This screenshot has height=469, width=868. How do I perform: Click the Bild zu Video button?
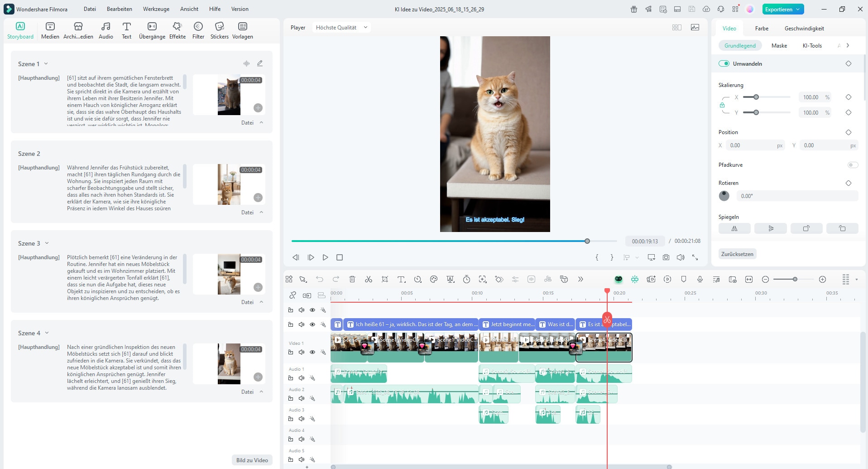click(252, 460)
